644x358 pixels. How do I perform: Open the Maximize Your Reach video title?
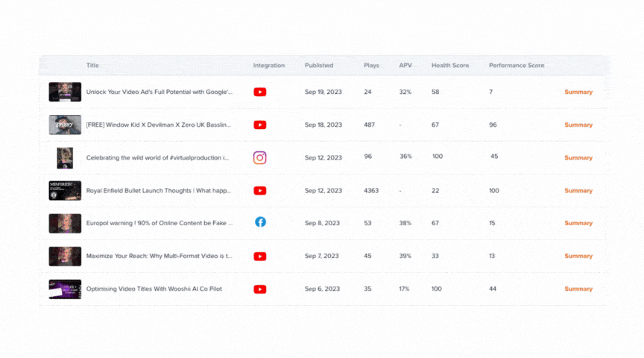[x=159, y=256]
